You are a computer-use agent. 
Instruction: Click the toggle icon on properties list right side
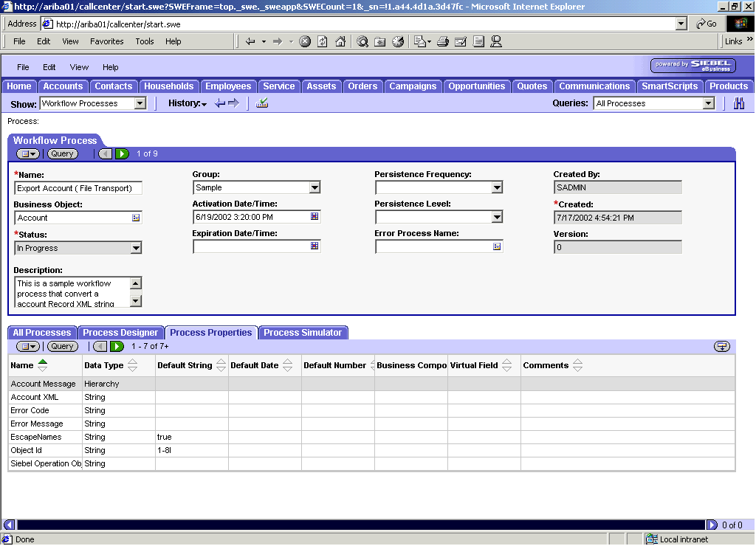(x=722, y=347)
